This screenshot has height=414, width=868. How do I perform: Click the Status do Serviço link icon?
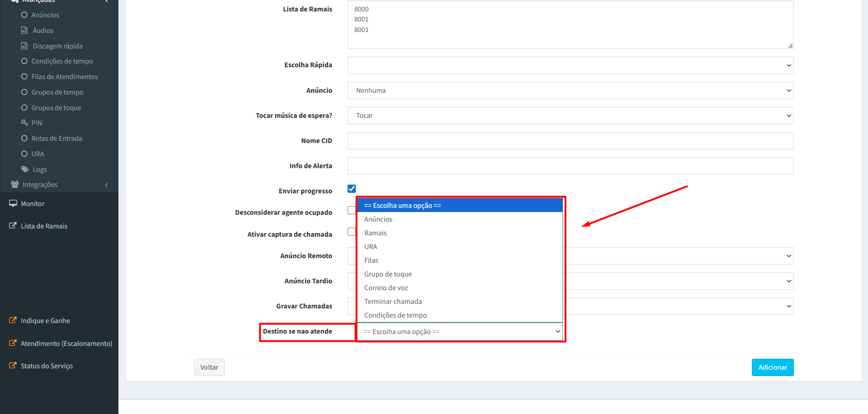coord(13,366)
